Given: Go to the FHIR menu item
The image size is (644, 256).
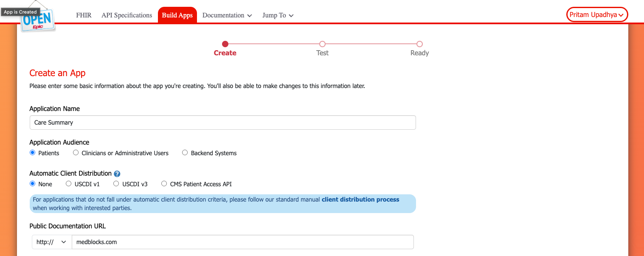Looking at the screenshot, I should point(84,15).
